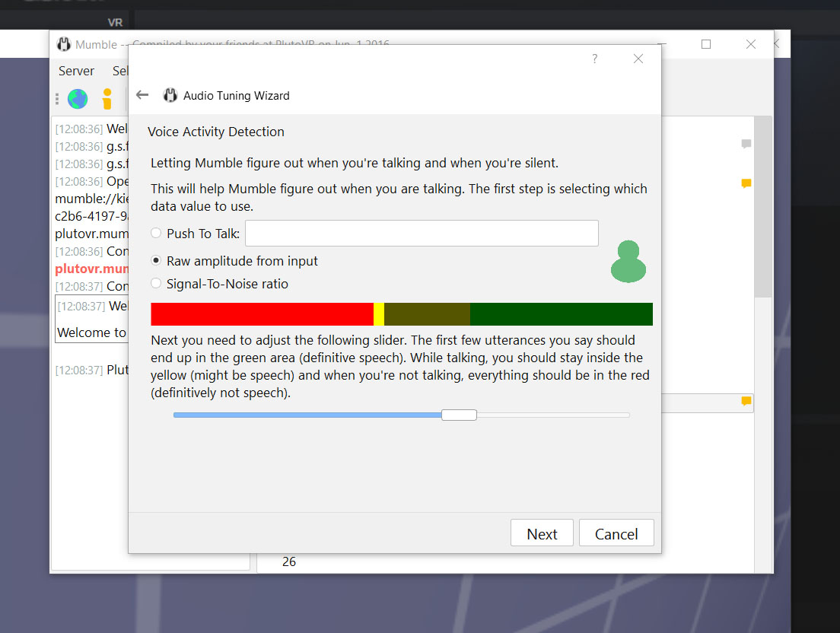The image size is (840, 633).
Task: Open the Self menu in Mumble
Action: click(120, 72)
